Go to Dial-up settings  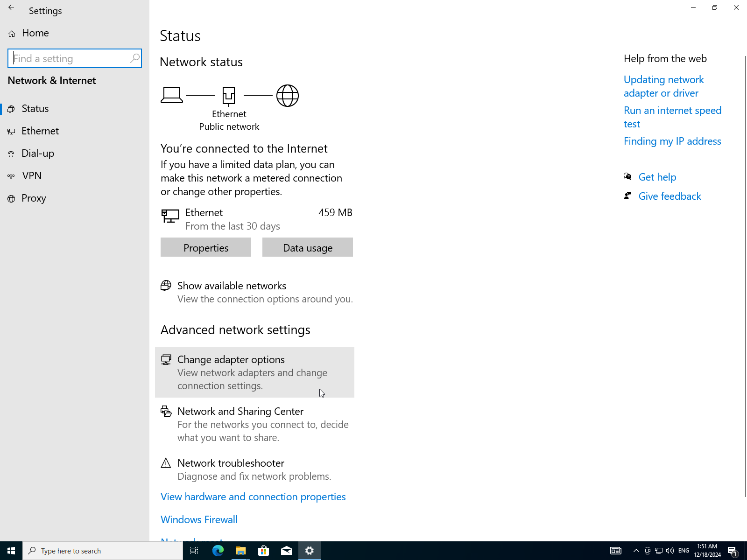tap(38, 154)
